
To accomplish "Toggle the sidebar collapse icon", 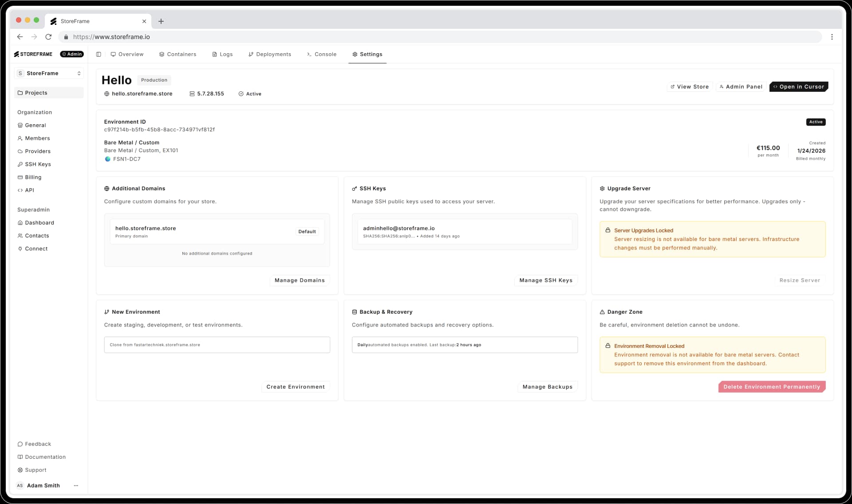I will [x=99, y=54].
